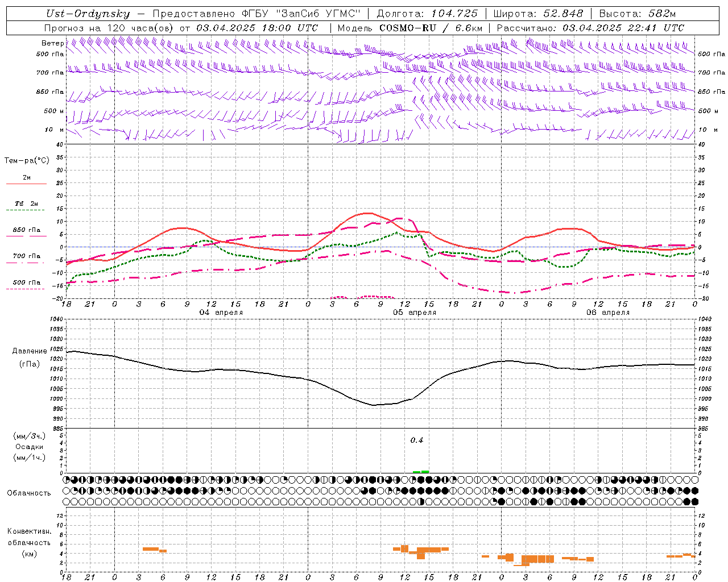The image size is (728, 582).
Task: Click the pink dashed line sample under 850 гПа legend
Action: [26, 236]
